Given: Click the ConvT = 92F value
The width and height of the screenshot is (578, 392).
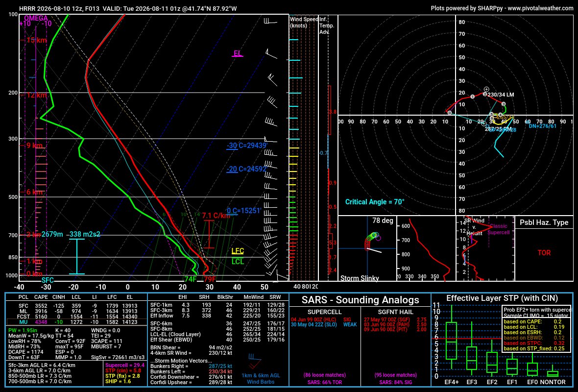Looking at the screenshot, I should click(71, 341).
